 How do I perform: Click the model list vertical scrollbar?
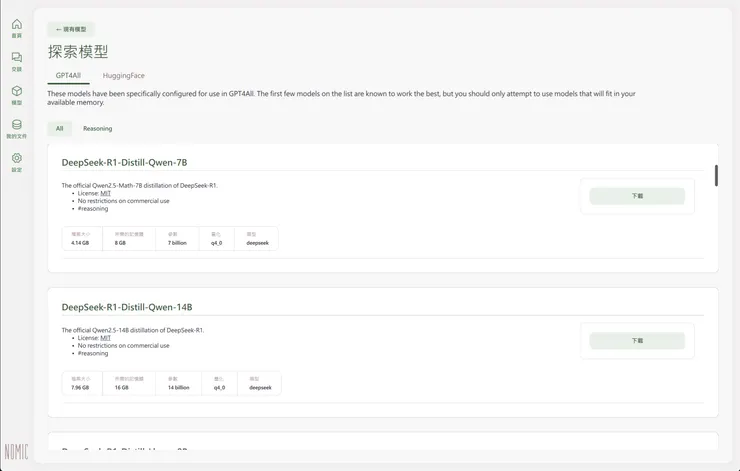(x=716, y=175)
